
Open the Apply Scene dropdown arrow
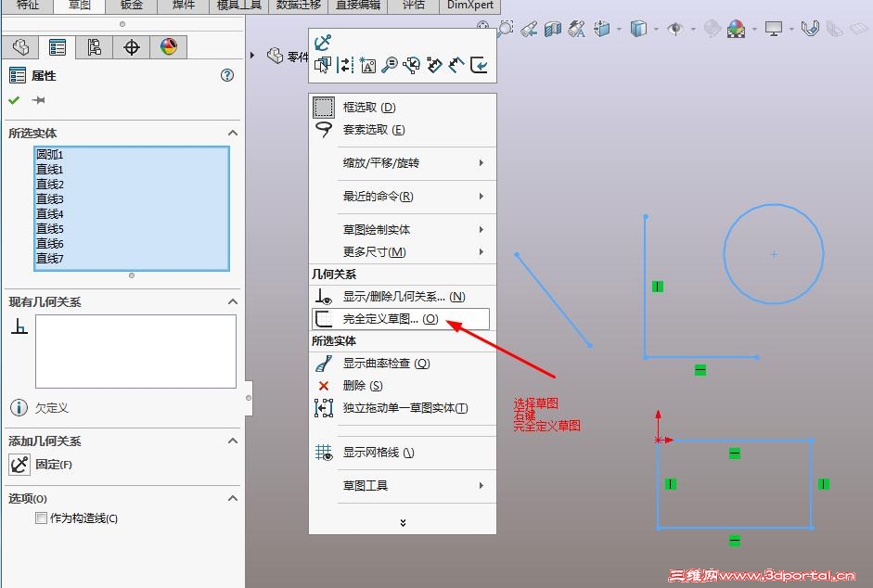[x=754, y=29]
